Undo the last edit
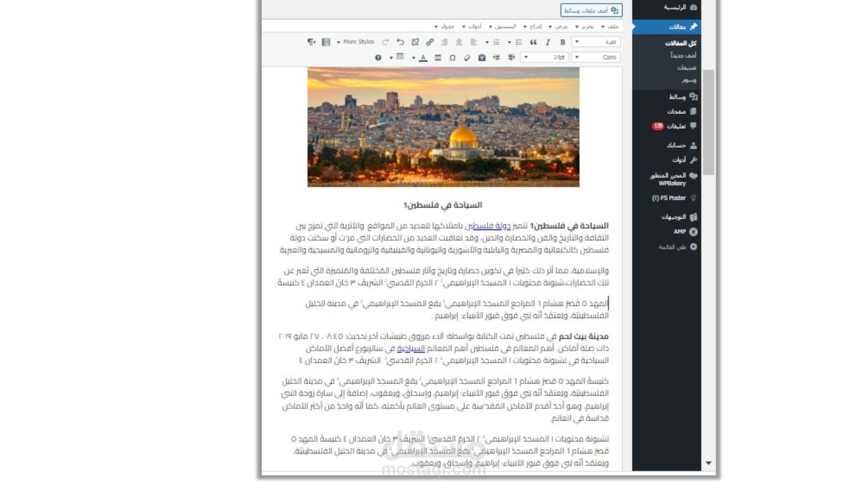 click(400, 42)
